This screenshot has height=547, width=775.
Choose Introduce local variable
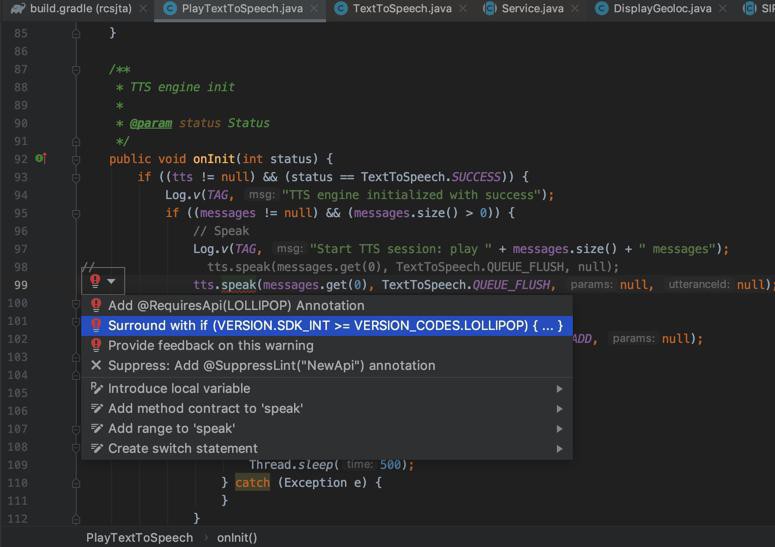point(327,388)
